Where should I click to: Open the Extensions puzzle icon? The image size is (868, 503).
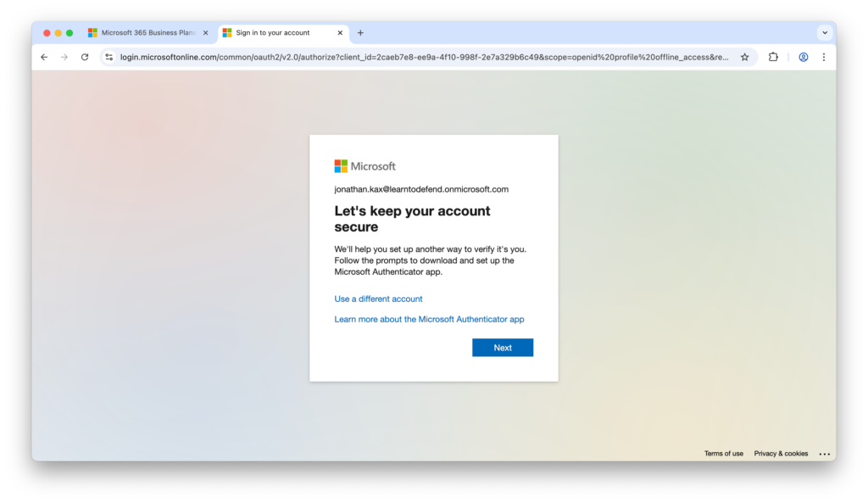coord(773,57)
